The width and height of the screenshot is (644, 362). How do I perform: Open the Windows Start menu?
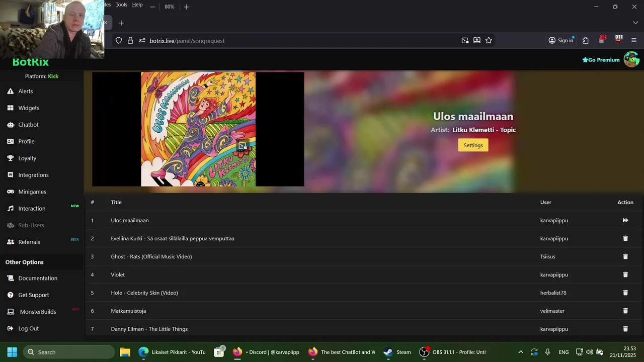click(12, 352)
